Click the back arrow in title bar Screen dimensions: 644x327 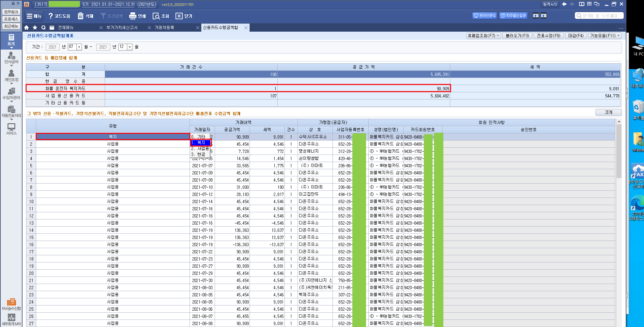pos(564,4)
